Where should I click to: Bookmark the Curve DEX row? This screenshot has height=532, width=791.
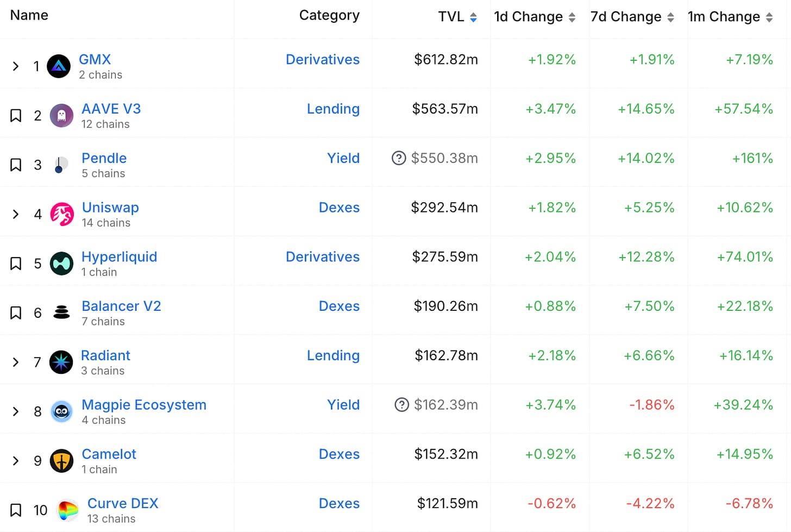[16, 510]
